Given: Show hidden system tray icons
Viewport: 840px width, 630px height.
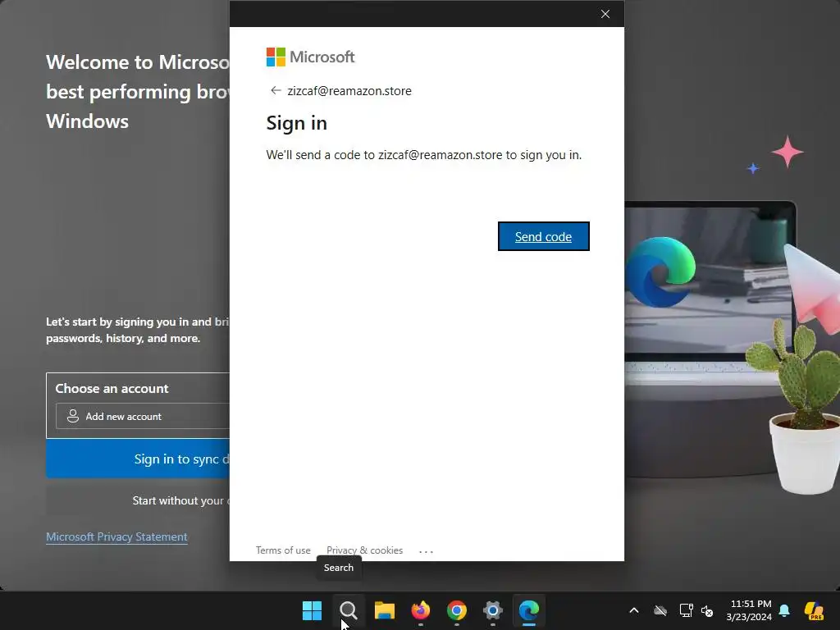Looking at the screenshot, I should (x=634, y=610).
